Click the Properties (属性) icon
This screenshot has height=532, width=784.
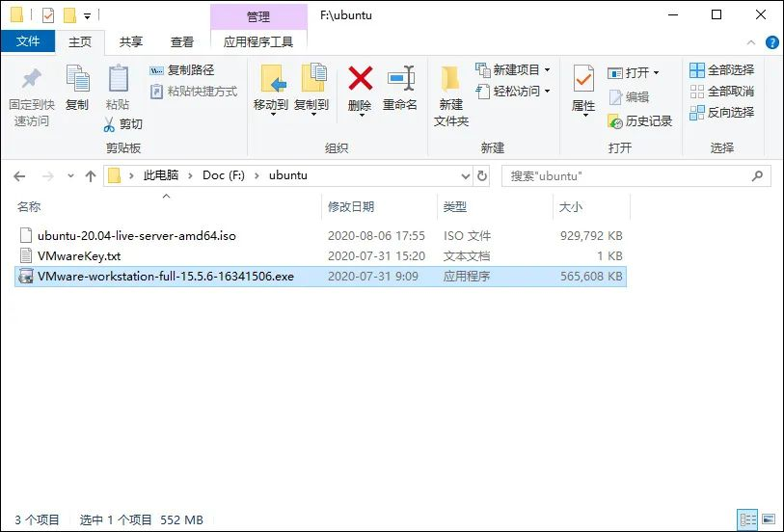click(583, 78)
